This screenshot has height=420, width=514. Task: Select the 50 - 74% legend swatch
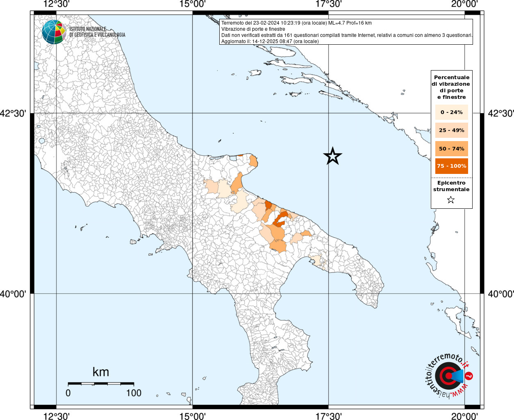tap(451, 148)
